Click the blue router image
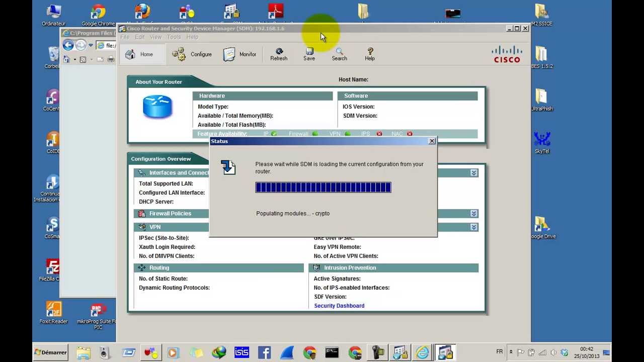The width and height of the screenshot is (644, 362). [157, 107]
